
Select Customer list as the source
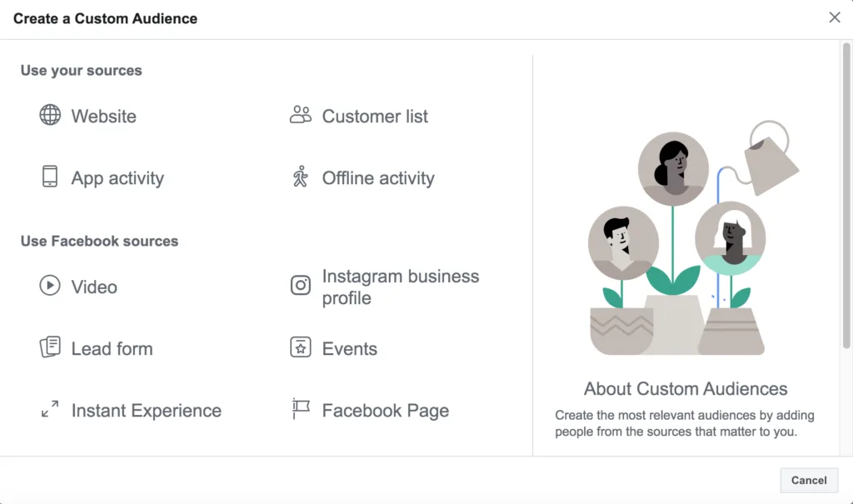point(375,116)
